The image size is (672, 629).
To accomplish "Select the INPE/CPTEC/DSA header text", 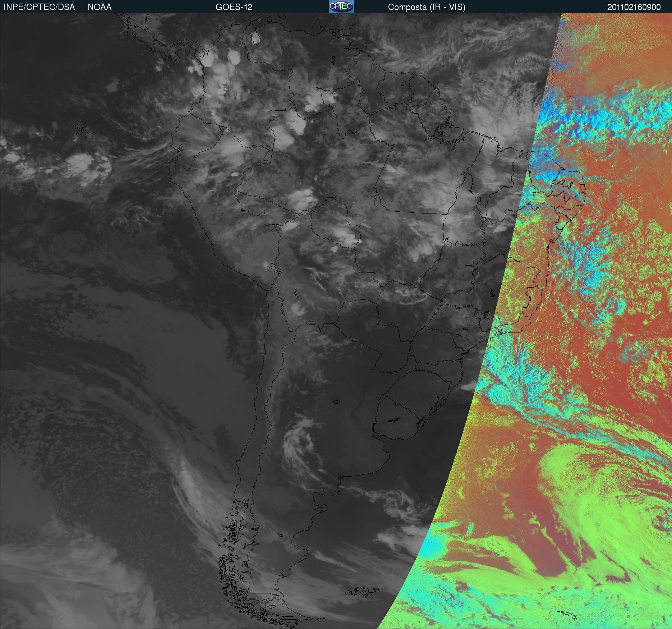I will (x=39, y=7).
